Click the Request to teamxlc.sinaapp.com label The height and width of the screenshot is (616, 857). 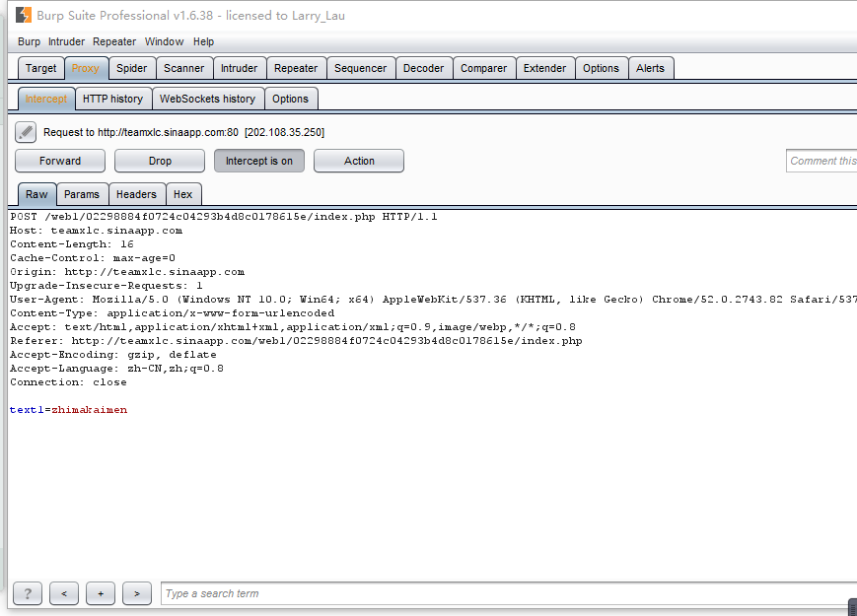point(183,132)
